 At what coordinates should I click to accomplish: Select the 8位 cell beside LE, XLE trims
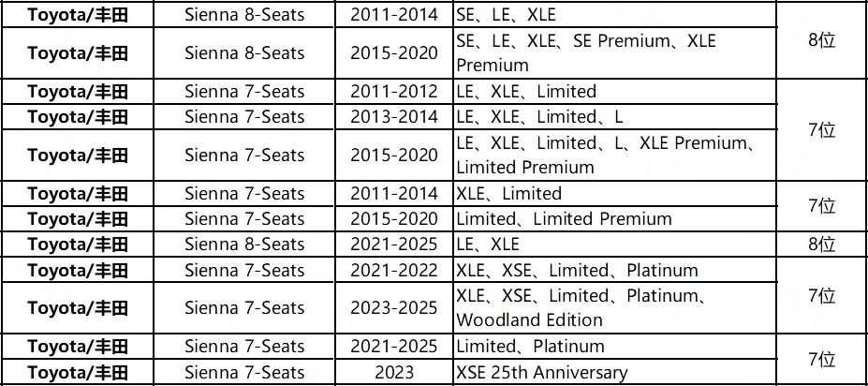point(821,245)
